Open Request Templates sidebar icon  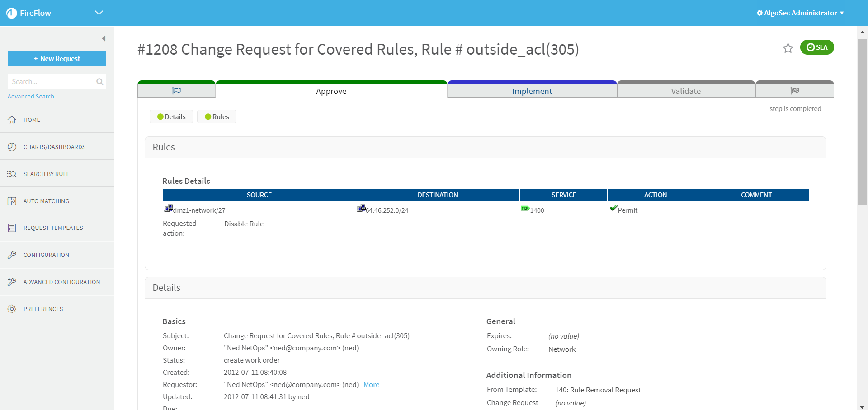coord(12,228)
